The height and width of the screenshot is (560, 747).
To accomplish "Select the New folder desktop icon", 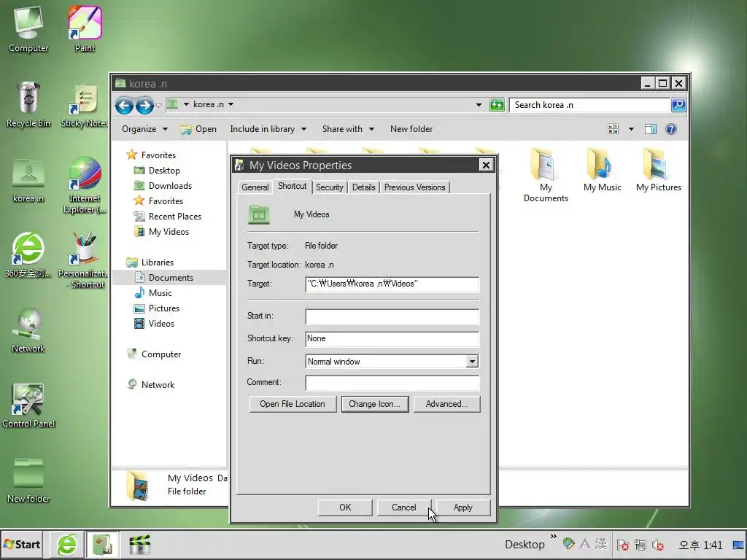I will pyautogui.click(x=28, y=480).
